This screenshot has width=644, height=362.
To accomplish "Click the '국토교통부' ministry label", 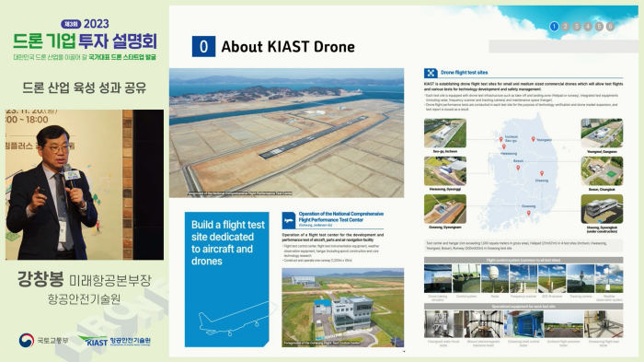I will click(52, 341).
